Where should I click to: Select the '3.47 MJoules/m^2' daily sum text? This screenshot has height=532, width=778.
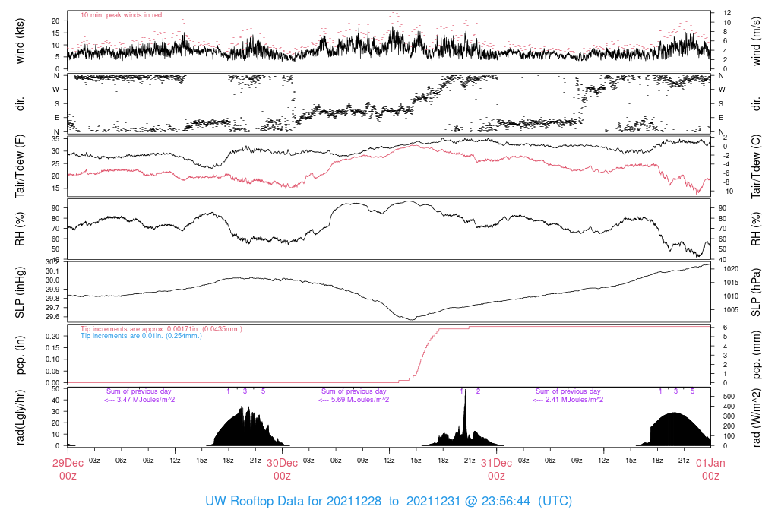coord(145,400)
